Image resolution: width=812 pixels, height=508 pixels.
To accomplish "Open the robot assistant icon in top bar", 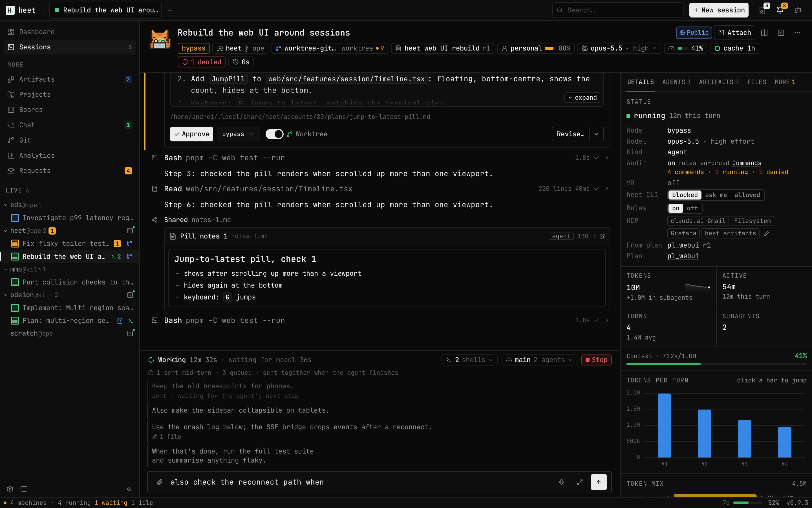I will point(798,10).
